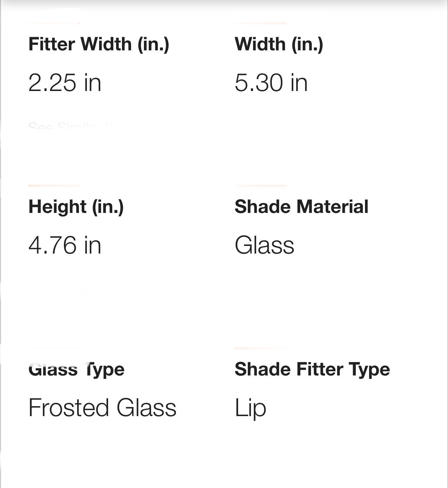448x488 pixels.
Task: Click the Glass Type label
Action: point(76,369)
